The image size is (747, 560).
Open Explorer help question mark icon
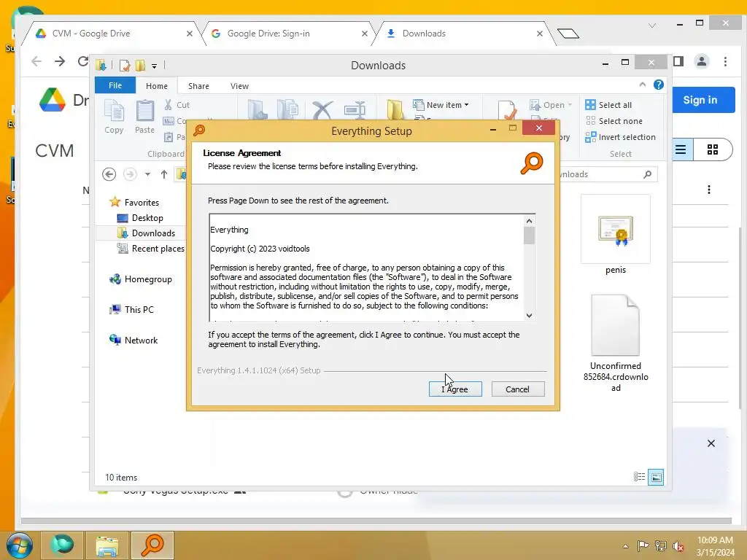[659, 85]
